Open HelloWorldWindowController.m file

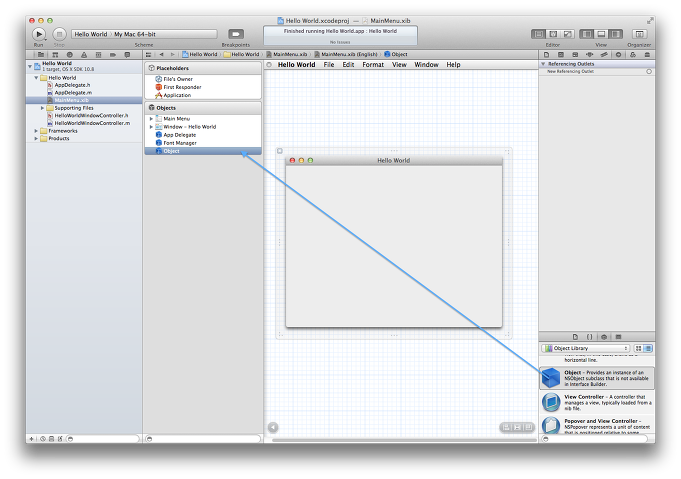(x=92, y=123)
